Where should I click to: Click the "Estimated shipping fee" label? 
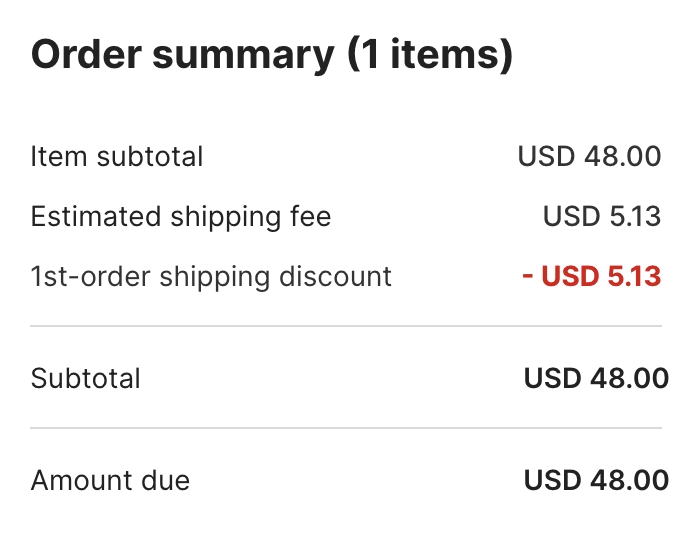click(x=180, y=216)
